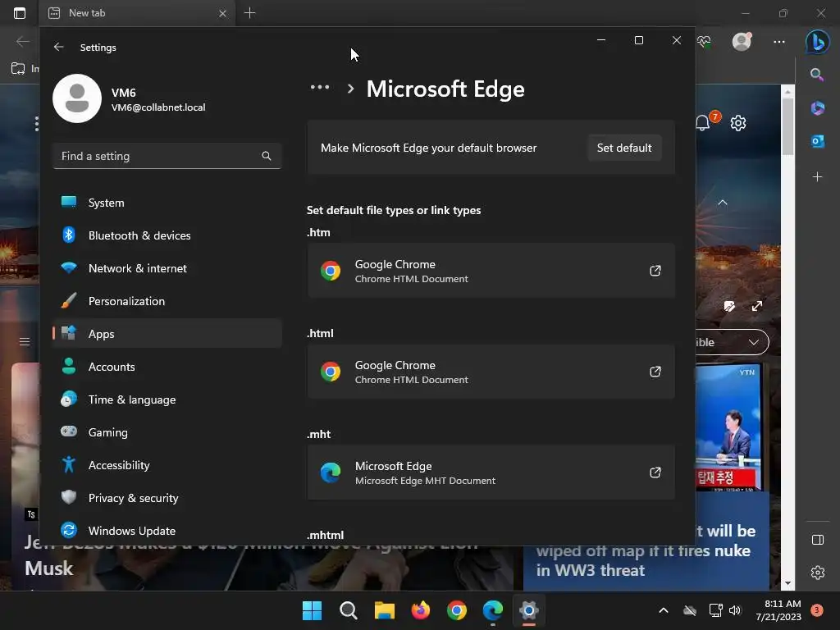Click Settings app icon on taskbar
840x630 pixels.
tap(529, 610)
